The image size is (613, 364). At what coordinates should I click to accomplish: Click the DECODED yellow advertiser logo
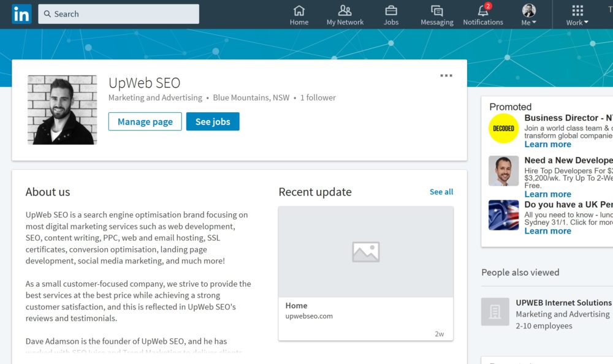pos(503,128)
